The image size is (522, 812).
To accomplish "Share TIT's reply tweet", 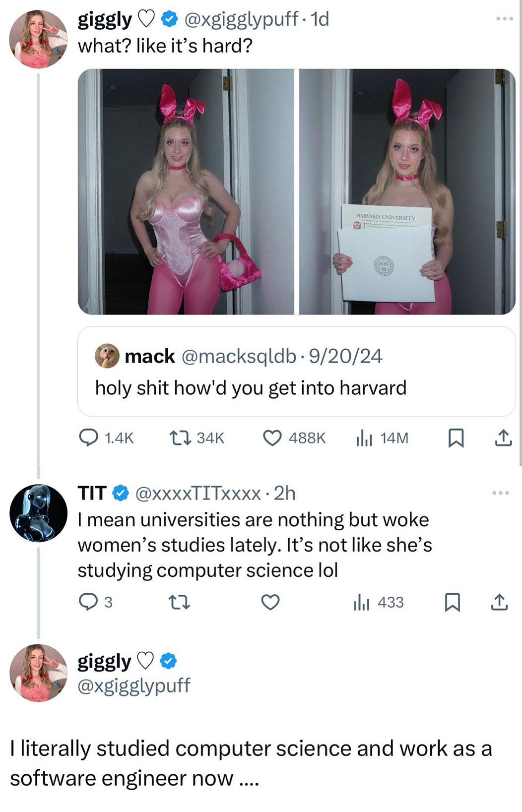I will [499, 602].
